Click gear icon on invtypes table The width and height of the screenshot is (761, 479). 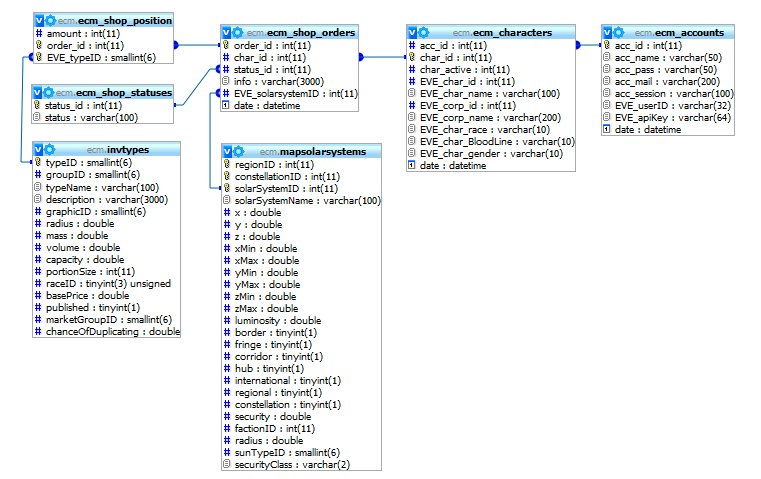pos(50,149)
